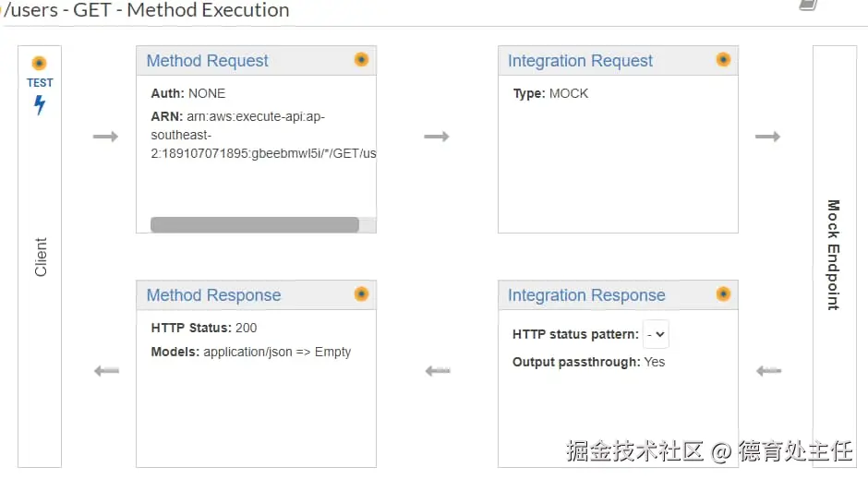This screenshot has height=479, width=868.
Task: Click the TEST lightning bolt icon
Action: click(40, 105)
